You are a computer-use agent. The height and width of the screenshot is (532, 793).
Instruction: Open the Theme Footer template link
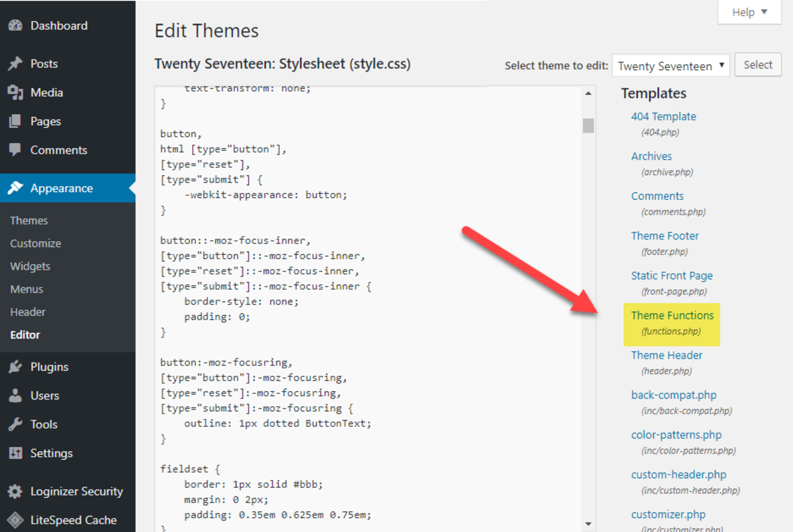tap(665, 235)
